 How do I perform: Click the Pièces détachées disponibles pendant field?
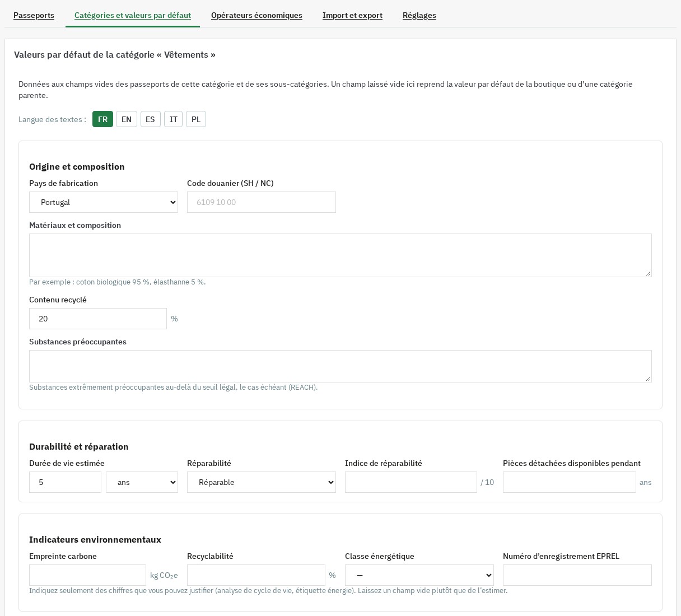click(570, 482)
